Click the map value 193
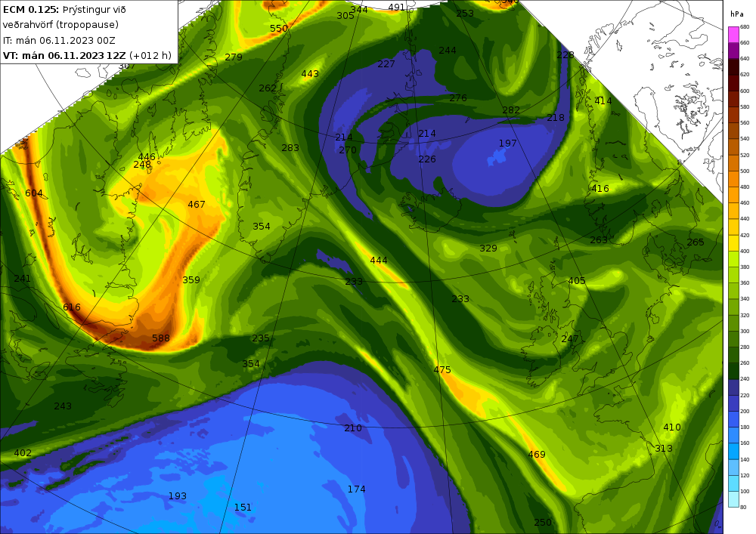Screen dimensions: 756x534 pos(178,496)
